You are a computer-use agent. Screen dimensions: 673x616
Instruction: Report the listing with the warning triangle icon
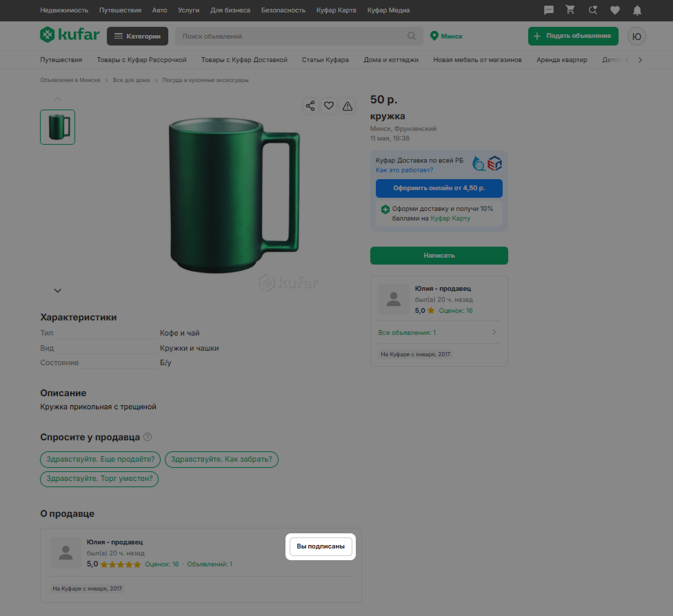(348, 105)
